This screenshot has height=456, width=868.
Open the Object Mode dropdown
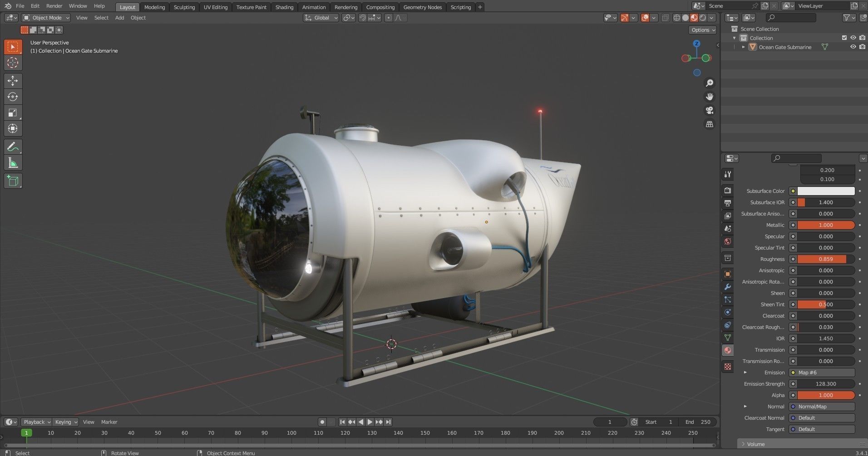pos(45,17)
